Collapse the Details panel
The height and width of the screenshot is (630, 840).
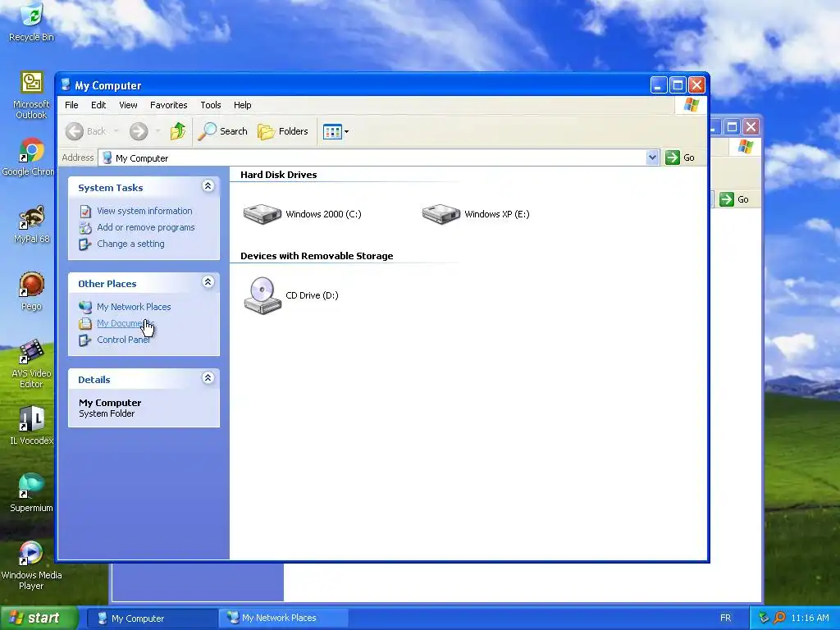[x=208, y=377]
